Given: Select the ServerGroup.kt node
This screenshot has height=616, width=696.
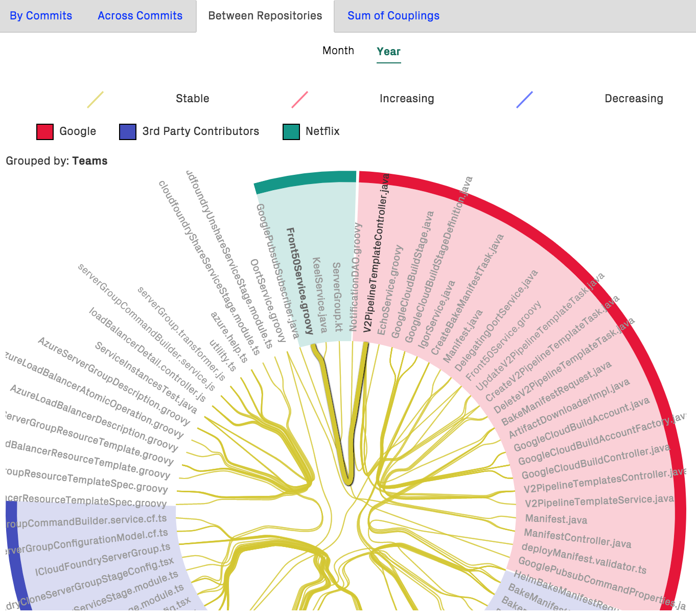Looking at the screenshot, I should pos(337,297).
